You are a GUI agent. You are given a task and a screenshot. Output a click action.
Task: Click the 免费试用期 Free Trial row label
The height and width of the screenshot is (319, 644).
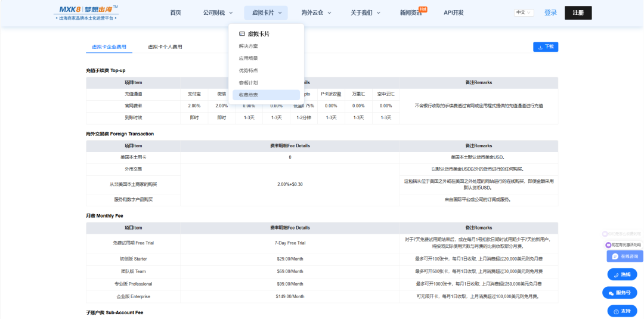point(134,243)
